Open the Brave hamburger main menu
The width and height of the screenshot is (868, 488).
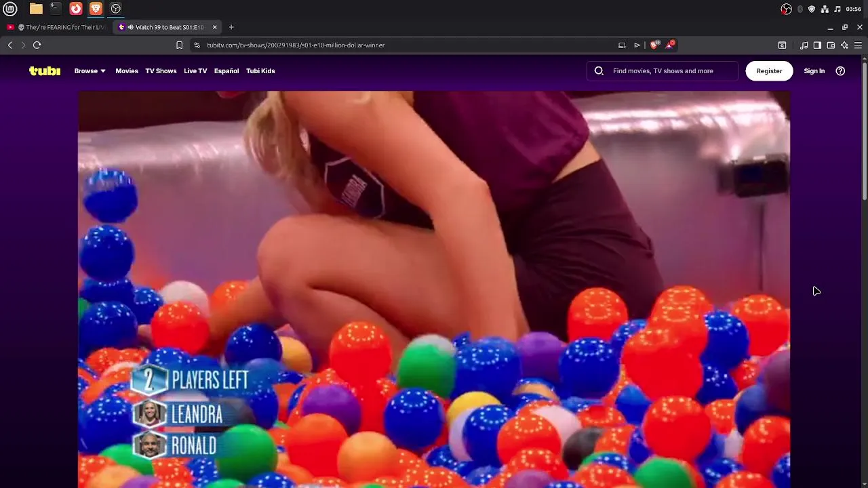click(858, 45)
